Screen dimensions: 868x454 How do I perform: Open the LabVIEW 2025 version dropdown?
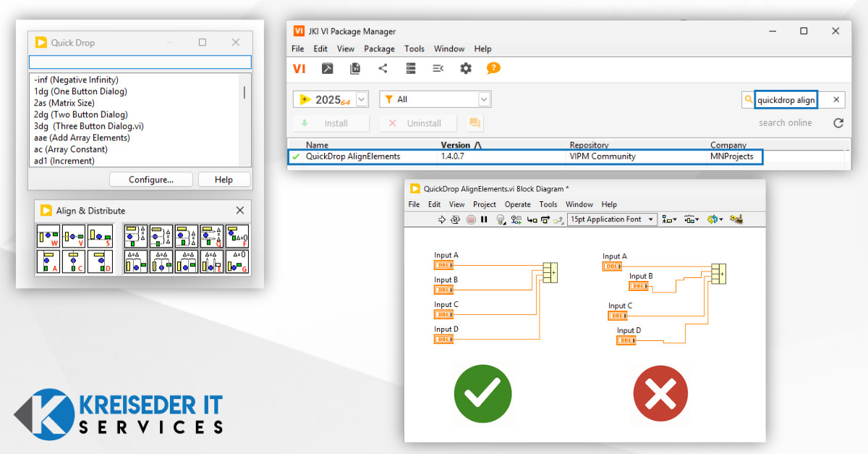pos(331,99)
